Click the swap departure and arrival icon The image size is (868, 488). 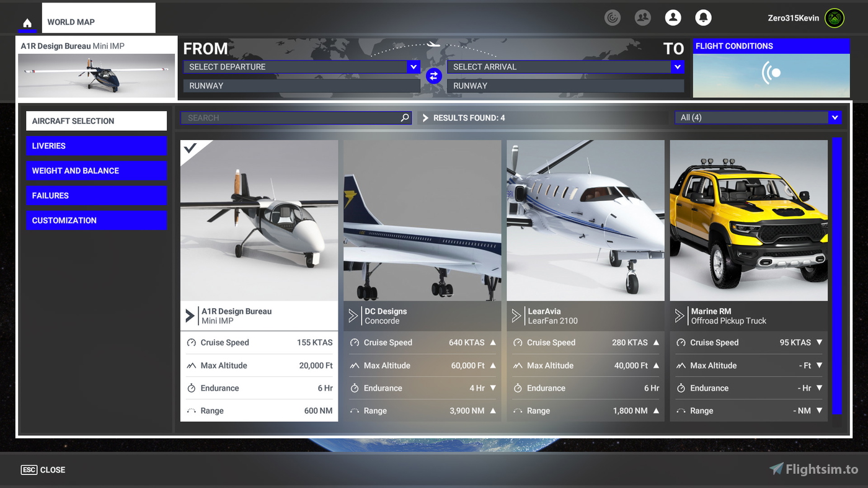click(x=433, y=76)
